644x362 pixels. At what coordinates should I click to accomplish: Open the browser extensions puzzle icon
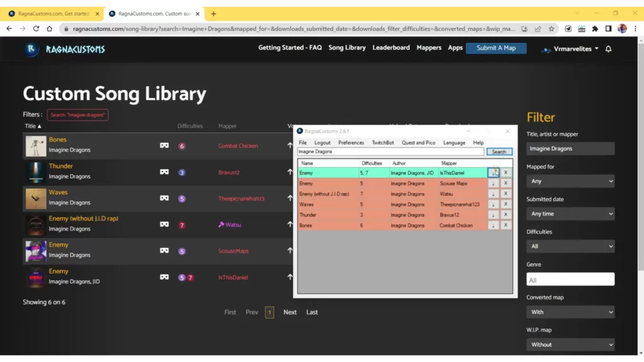point(595,29)
